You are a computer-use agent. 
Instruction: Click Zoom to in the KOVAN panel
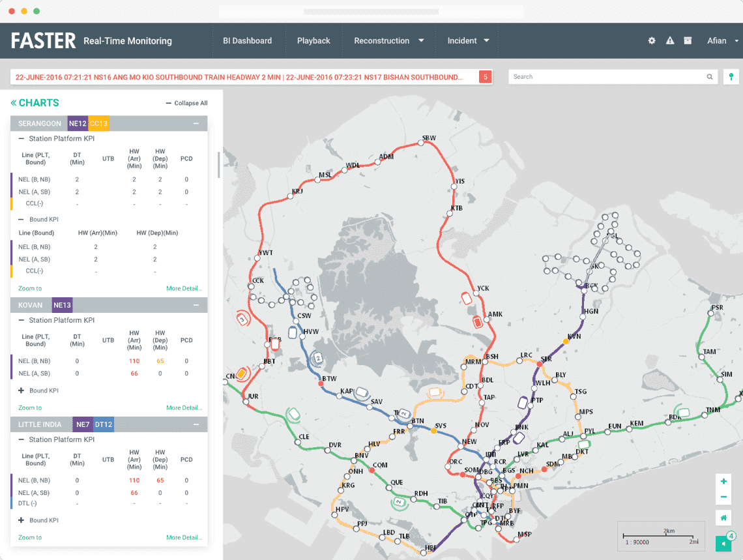(29, 407)
